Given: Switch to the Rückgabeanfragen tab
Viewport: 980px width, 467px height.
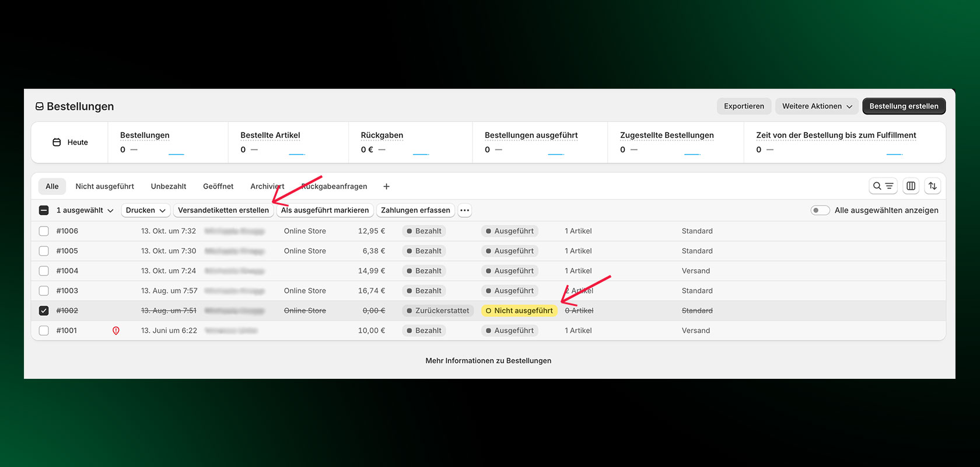Looking at the screenshot, I should tap(334, 186).
